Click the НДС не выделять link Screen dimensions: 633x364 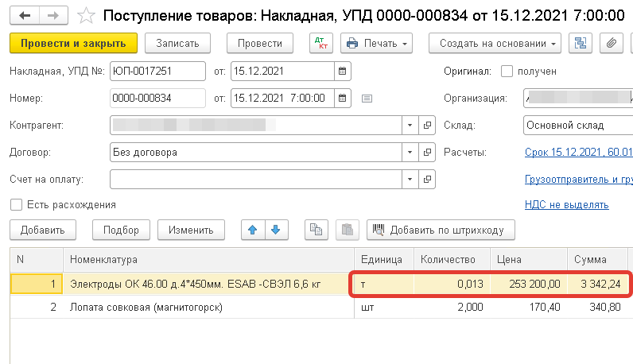(x=567, y=204)
